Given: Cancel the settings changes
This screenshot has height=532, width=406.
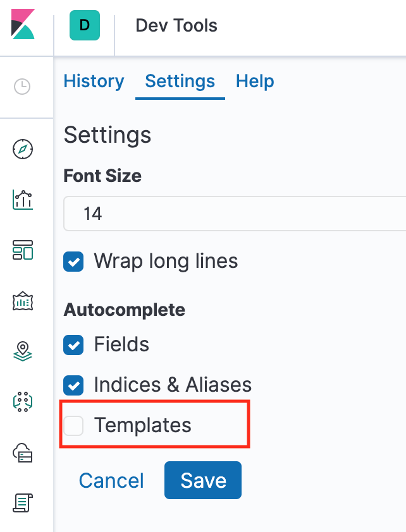Looking at the screenshot, I should tap(111, 480).
